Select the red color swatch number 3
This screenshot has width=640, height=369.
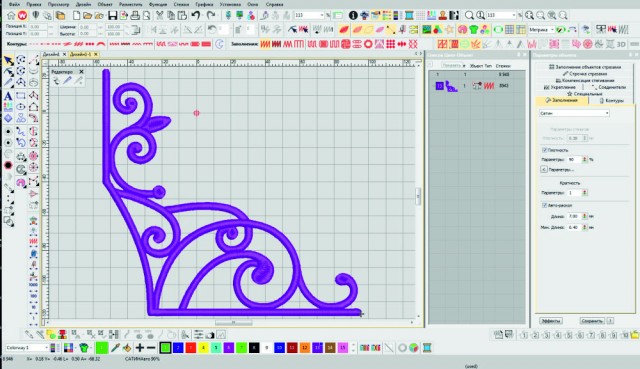pyautogui.click(x=191, y=348)
